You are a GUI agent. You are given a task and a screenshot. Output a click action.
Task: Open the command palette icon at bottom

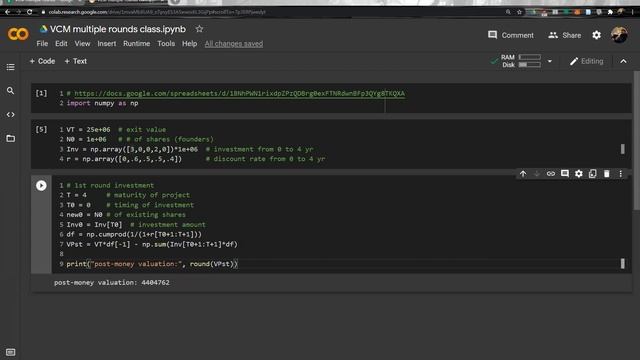[x=11, y=352]
